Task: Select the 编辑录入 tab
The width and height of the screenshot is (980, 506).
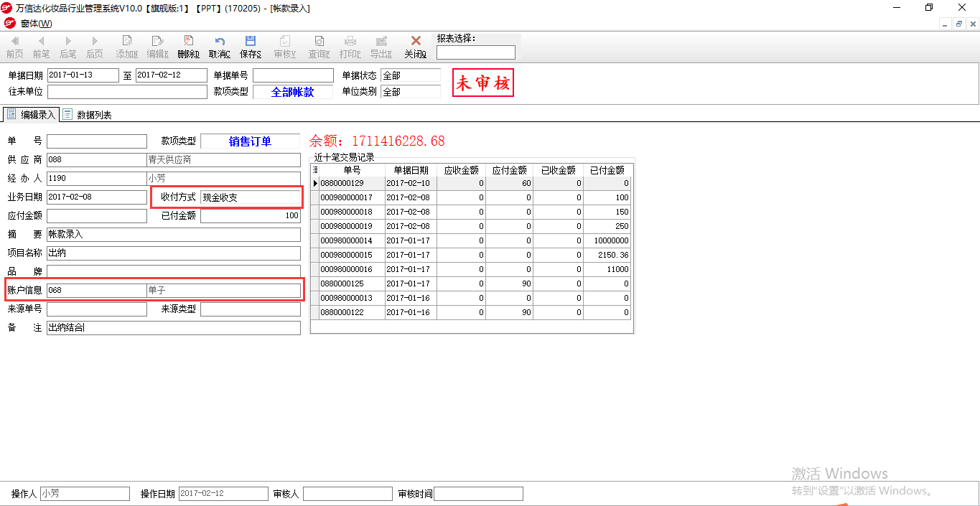Action: click(32, 115)
